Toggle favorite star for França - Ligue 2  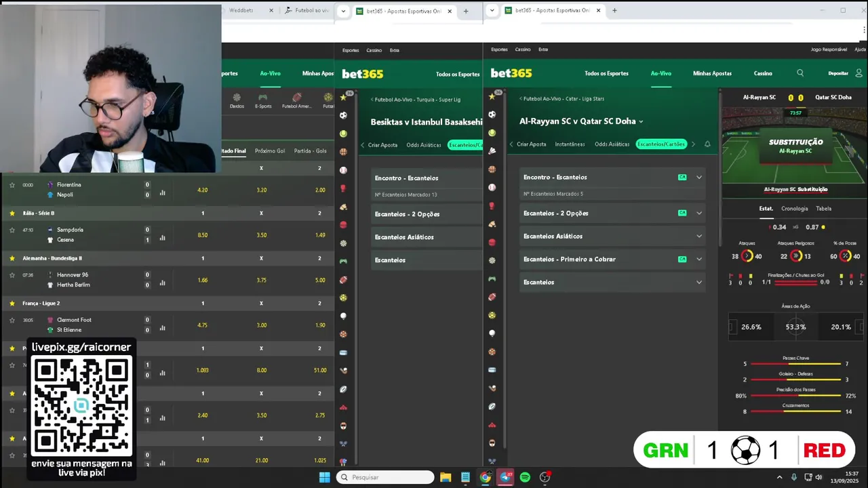click(12, 303)
